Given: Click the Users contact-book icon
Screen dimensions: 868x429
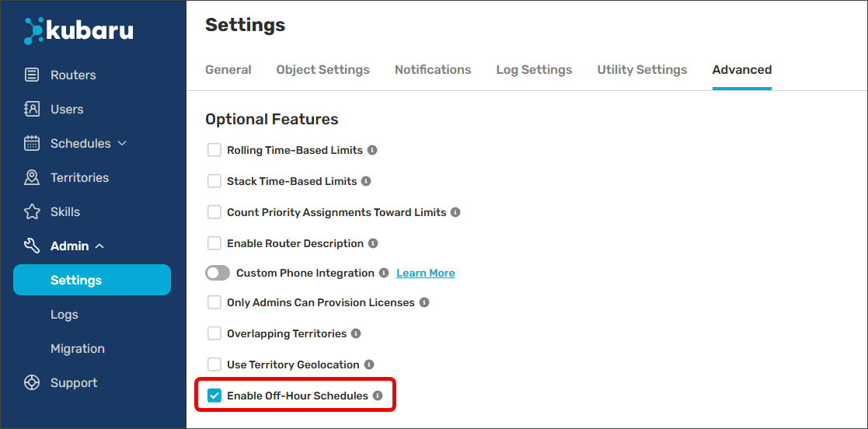Looking at the screenshot, I should tap(32, 110).
